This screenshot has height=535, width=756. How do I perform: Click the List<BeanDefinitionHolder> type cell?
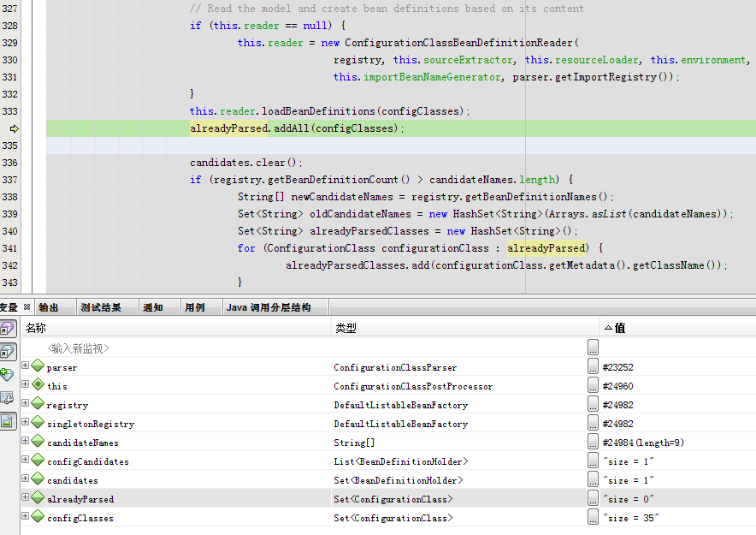pyautogui.click(x=400, y=461)
